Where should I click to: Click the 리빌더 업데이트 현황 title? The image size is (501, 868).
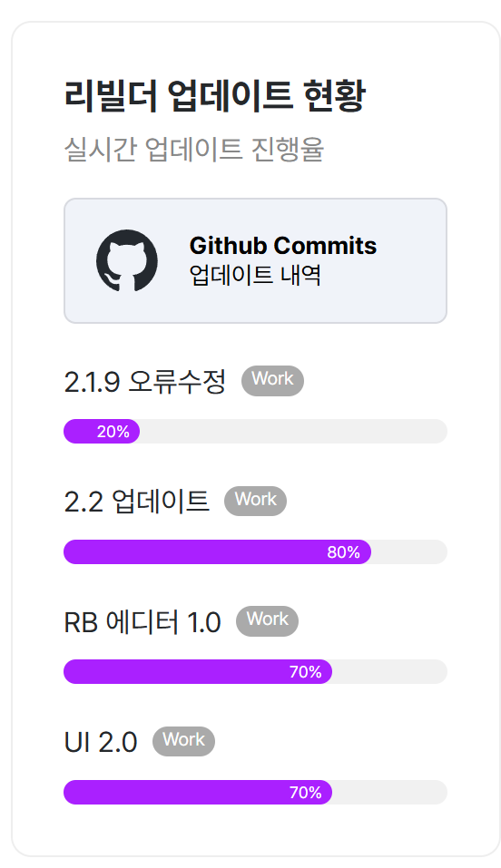coord(214,96)
